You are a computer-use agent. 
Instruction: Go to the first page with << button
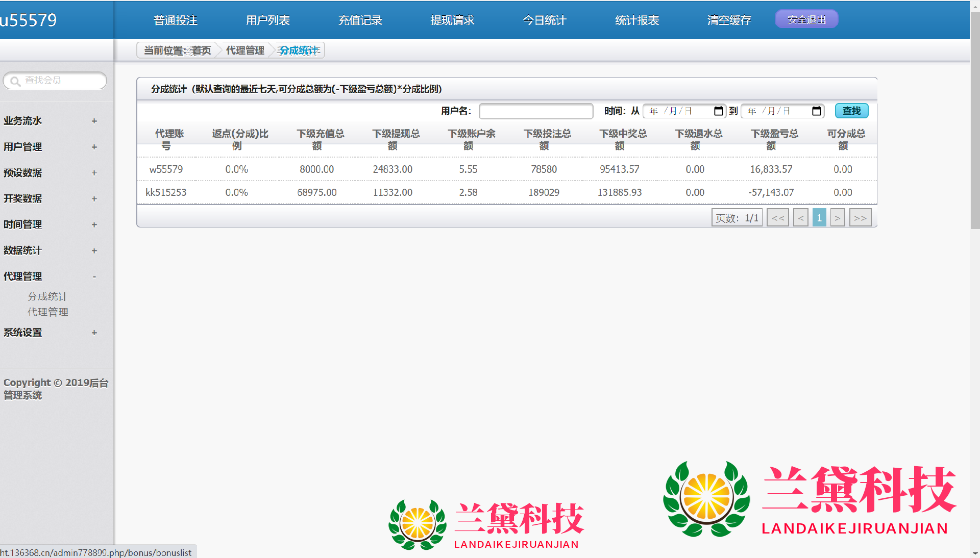pos(777,218)
